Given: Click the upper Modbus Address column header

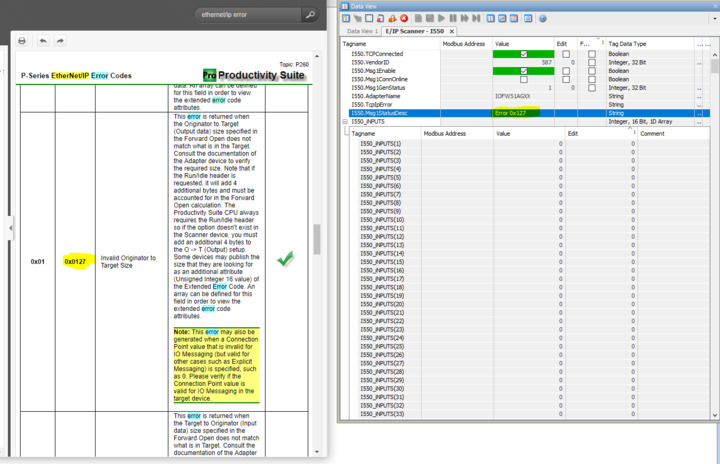Looking at the screenshot, I should pyautogui.click(x=466, y=44).
